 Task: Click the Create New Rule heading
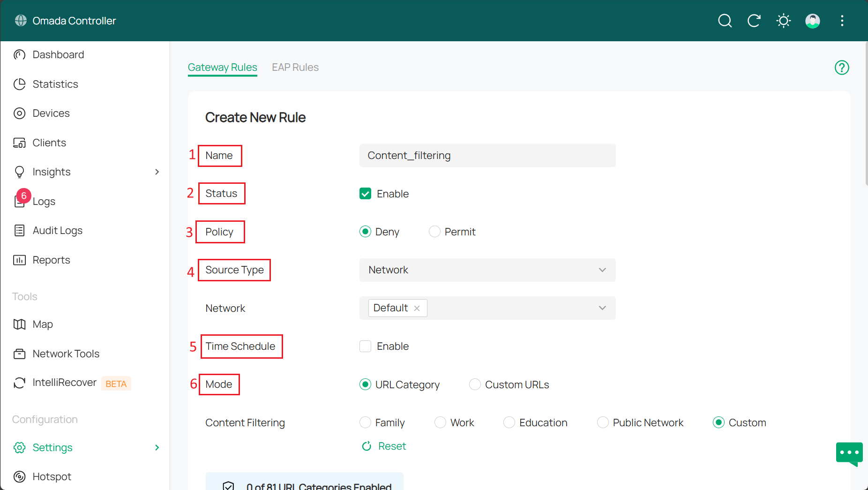(255, 117)
